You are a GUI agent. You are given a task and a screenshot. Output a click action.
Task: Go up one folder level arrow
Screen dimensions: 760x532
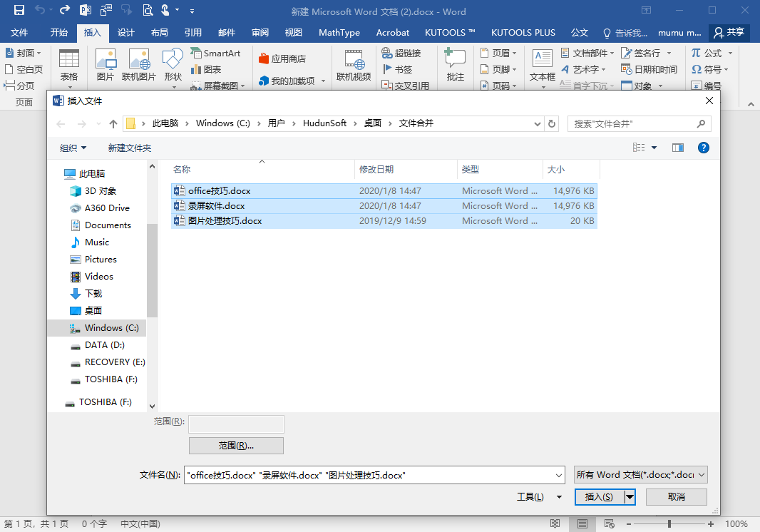point(113,123)
